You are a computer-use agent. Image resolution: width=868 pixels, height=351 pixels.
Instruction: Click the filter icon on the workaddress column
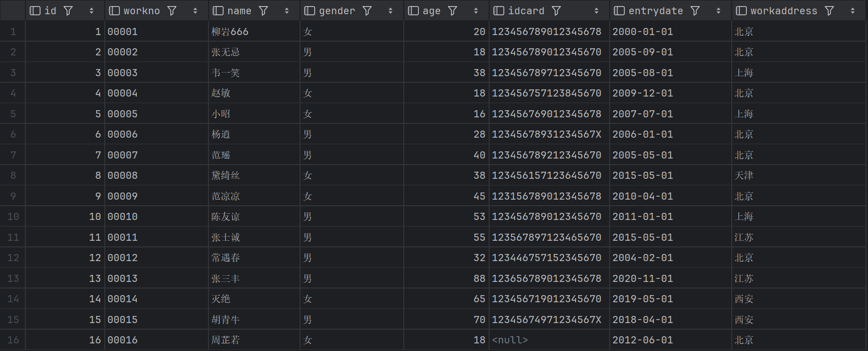tap(829, 11)
